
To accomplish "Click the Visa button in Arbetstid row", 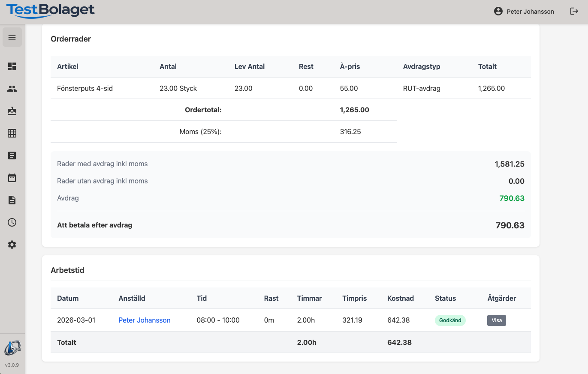I will [496, 320].
